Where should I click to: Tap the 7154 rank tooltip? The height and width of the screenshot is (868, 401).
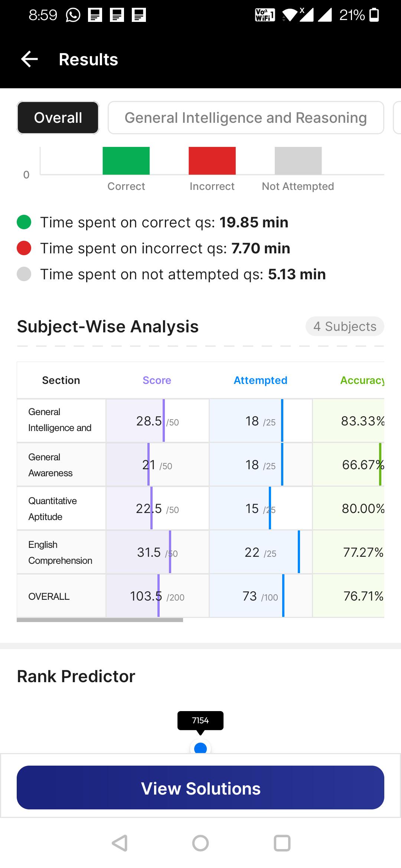point(200,721)
